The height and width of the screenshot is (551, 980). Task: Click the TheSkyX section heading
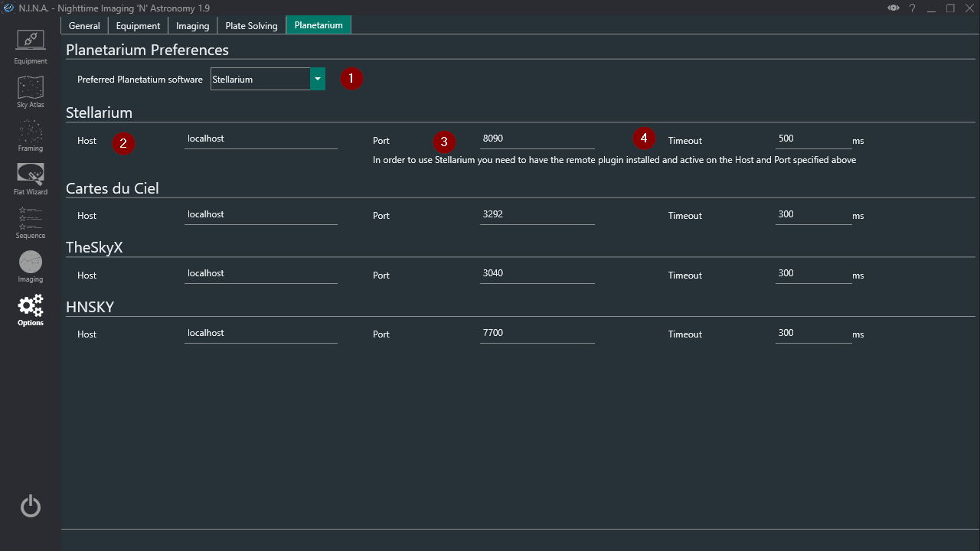click(x=94, y=247)
